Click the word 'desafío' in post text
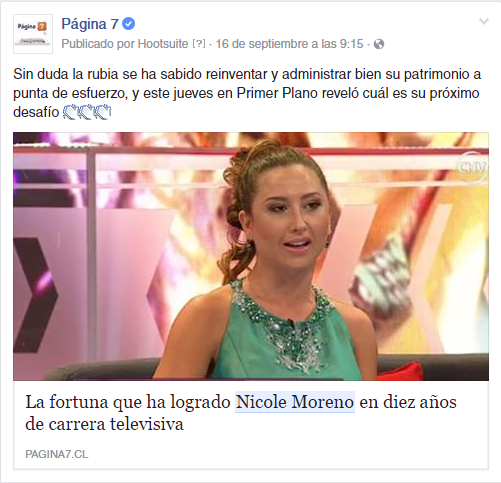This screenshot has width=501, height=483. (36, 112)
